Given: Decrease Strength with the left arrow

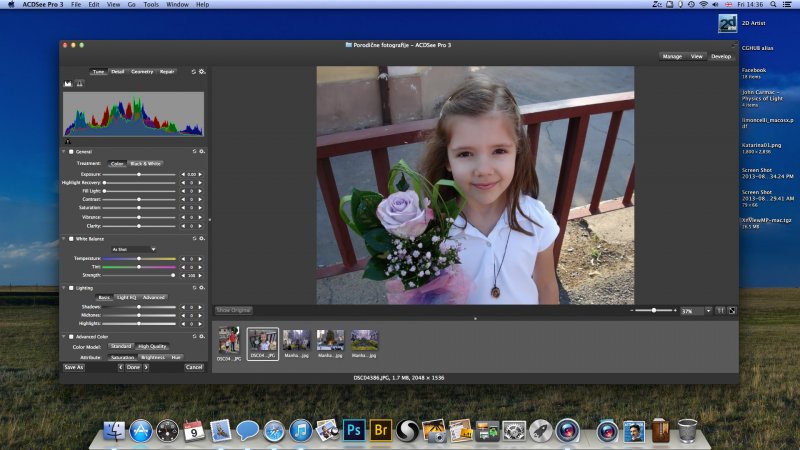Looking at the screenshot, I should [183, 276].
